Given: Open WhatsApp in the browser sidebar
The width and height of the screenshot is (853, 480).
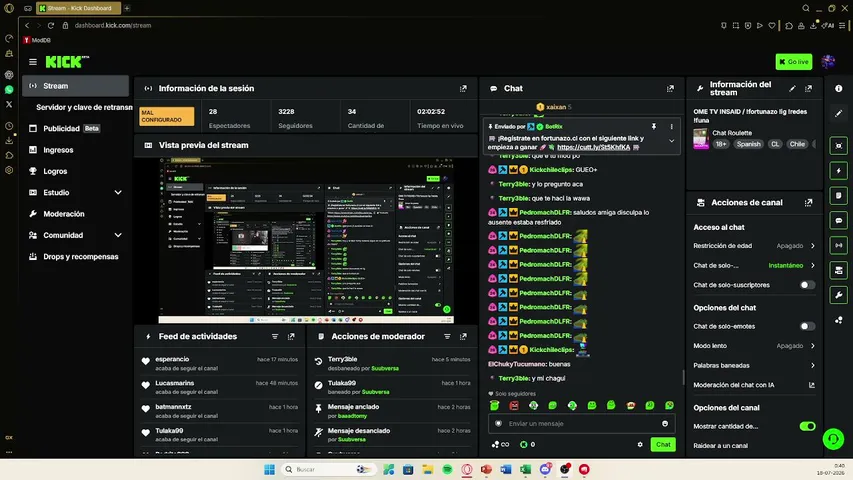Looking at the screenshot, I should coord(9,90).
